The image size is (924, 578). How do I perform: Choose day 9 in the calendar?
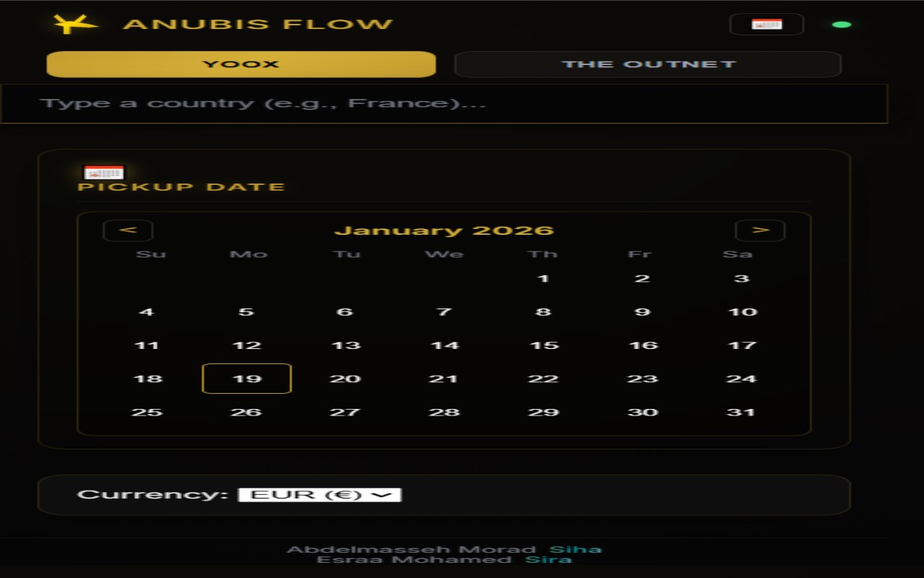click(642, 311)
